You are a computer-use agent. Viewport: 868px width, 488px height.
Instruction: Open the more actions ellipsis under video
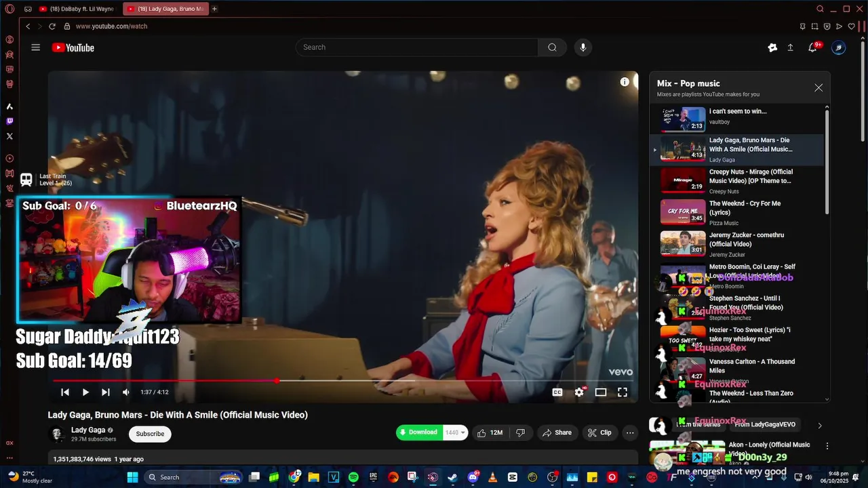coord(630,432)
